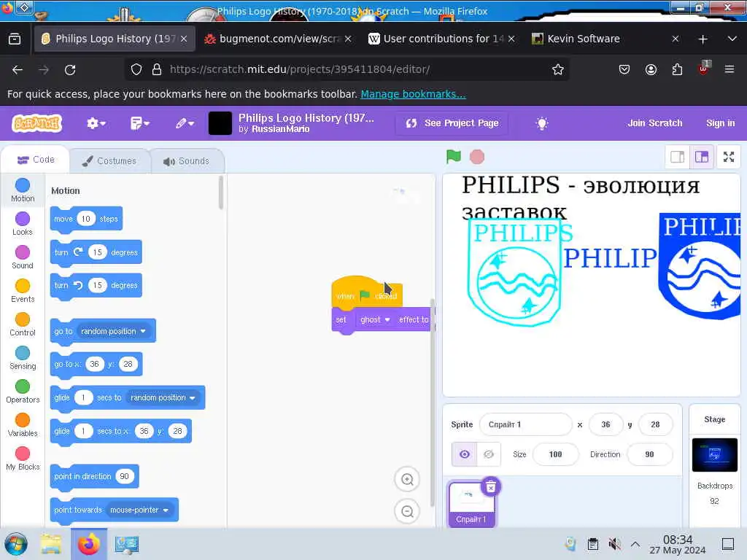Switch to the Costumes tab
Screen dimensions: 747x560
coord(109,161)
